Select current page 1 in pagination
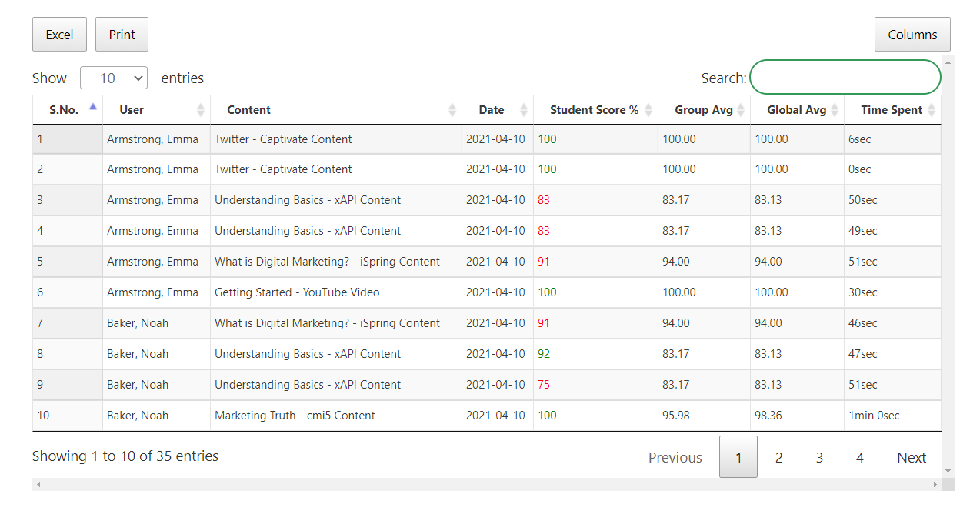 point(738,457)
